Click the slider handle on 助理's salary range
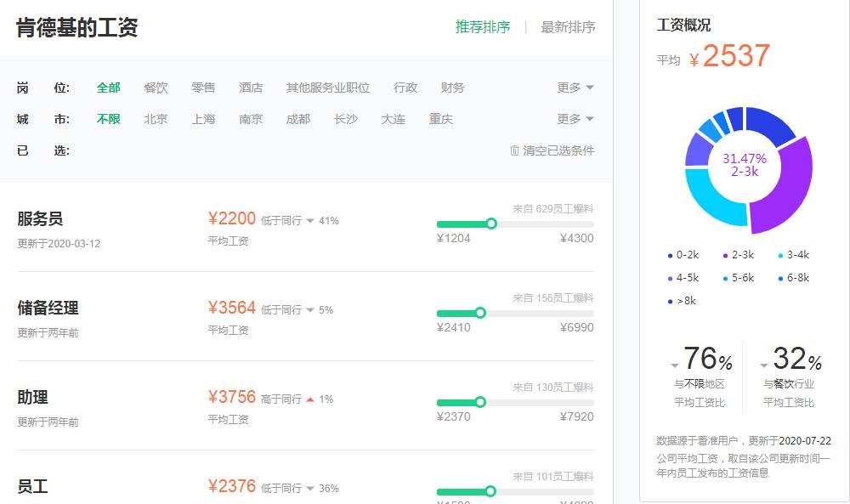This screenshot has width=850, height=504. pos(483,402)
